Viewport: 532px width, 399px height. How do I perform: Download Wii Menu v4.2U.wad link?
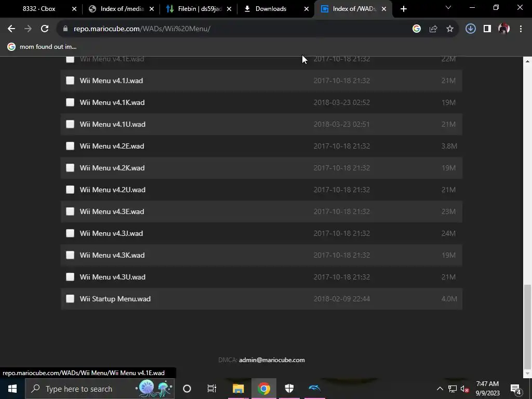(x=113, y=190)
